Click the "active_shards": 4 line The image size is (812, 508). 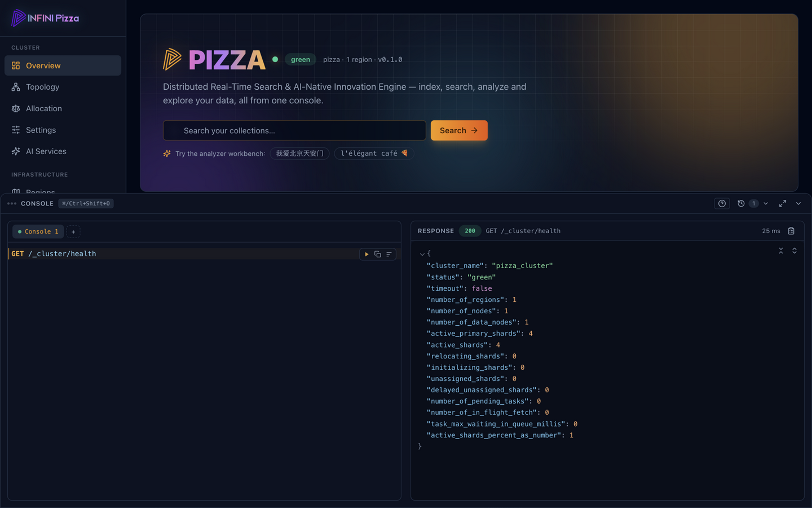click(463, 345)
